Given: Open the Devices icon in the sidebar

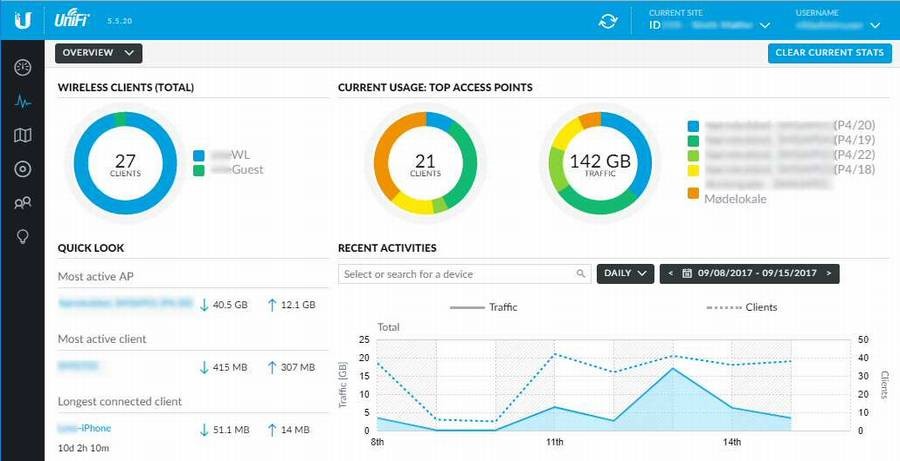Looking at the screenshot, I should [22, 169].
